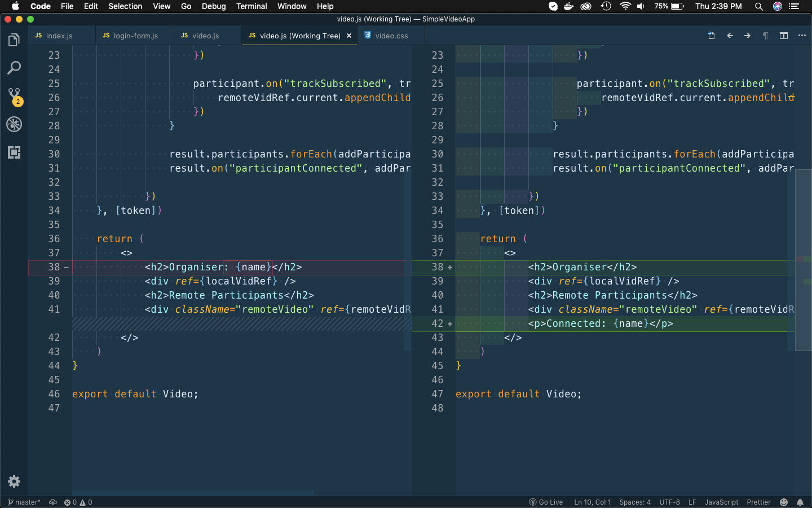Open the Help menu

(325, 6)
